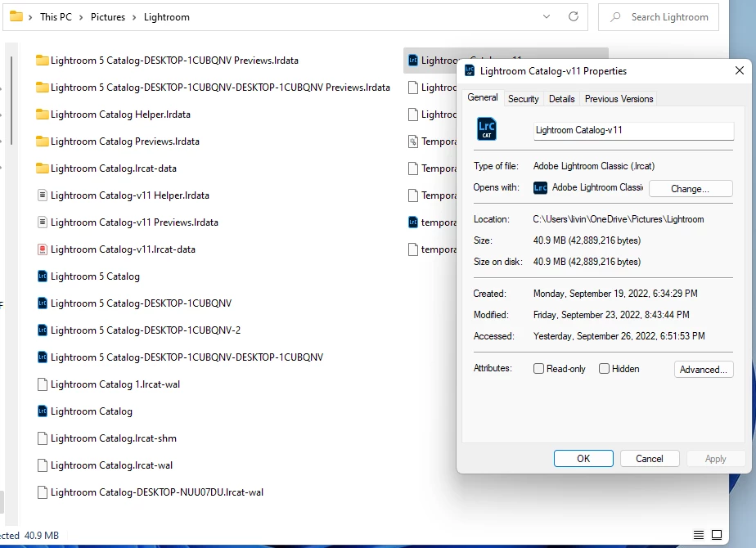The height and width of the screenshot is (548, 756).
Task: Click the Lightroom Catalog Lrc catalog icon
Action: click(x=43, y=411)
